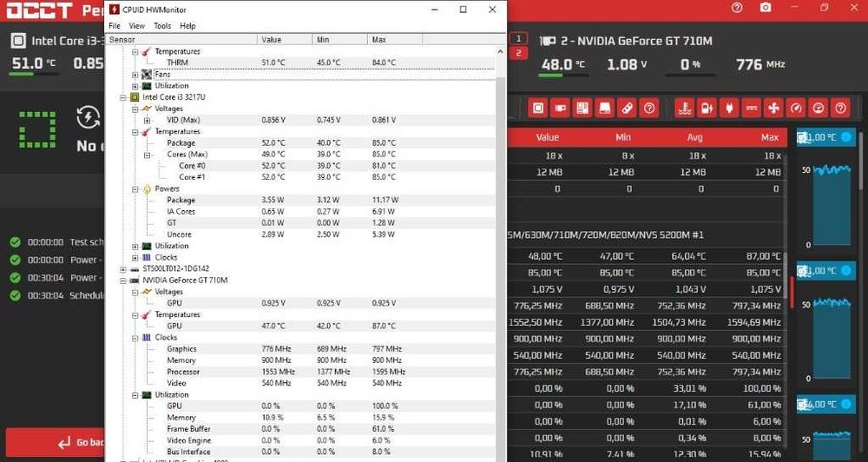Click the help icon beside the RAM stick
868x462 pixels.
click(648, 108)
